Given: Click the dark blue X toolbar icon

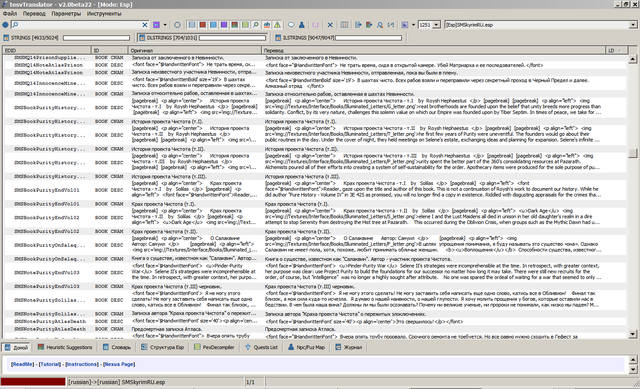Looking at the screenshot, I should click(x=330, y=25).
